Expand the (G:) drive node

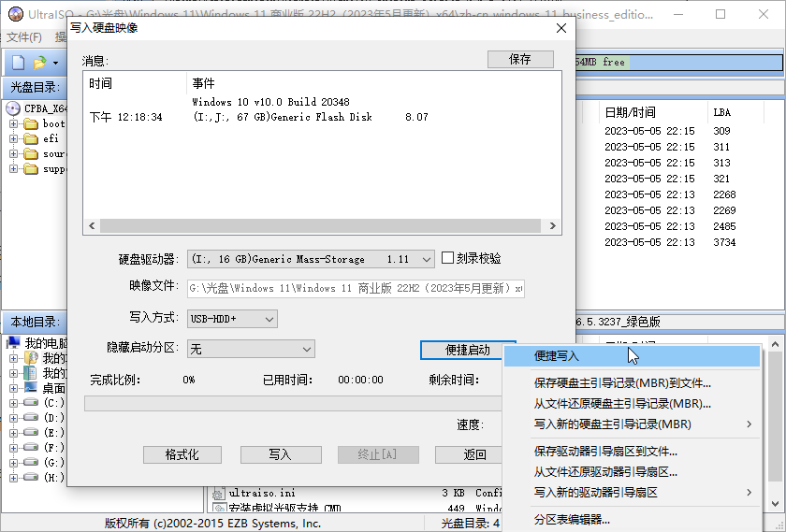(13, 463)
